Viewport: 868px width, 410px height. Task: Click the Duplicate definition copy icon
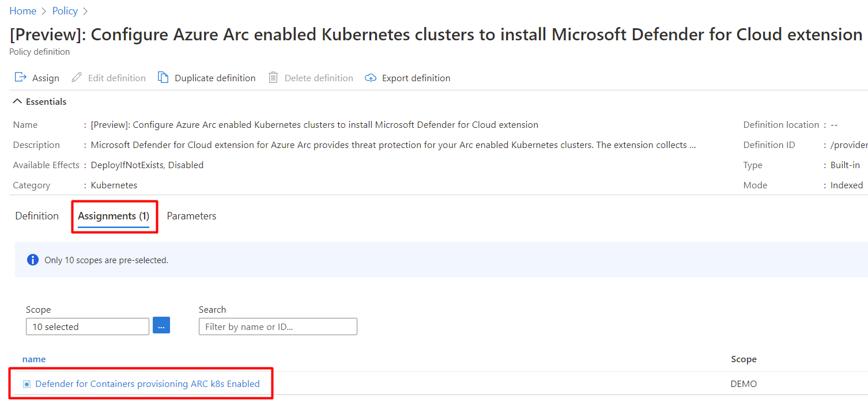163,78
